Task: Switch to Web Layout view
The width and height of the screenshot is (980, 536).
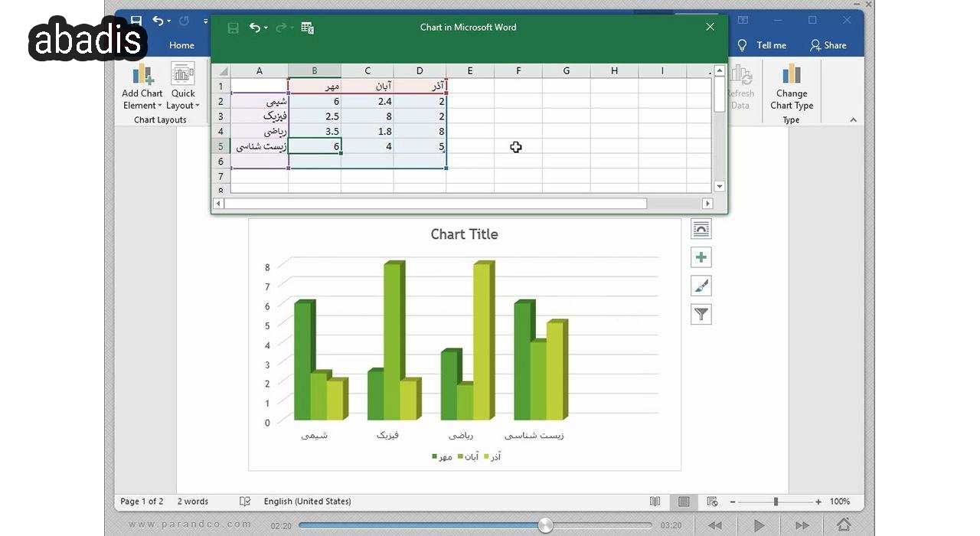Action: pos(712,502)
